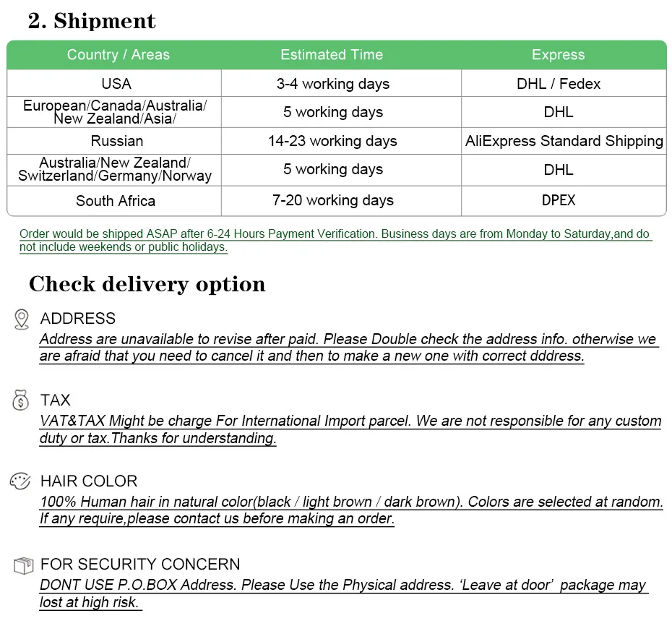Click the underlined VAT&TAX notice text
The image size is (672, 626).
pyautogui.click(x=350, y=429)
